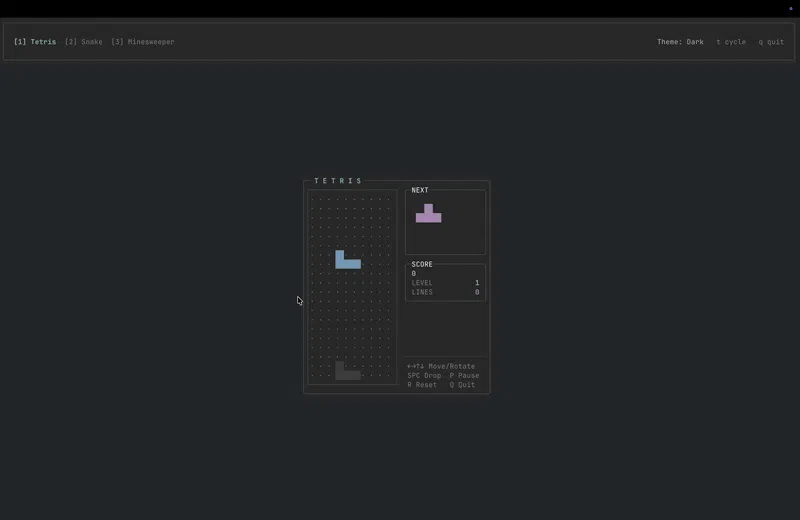
Task: Click the SCORE label
Action: [x=422, y=264]
